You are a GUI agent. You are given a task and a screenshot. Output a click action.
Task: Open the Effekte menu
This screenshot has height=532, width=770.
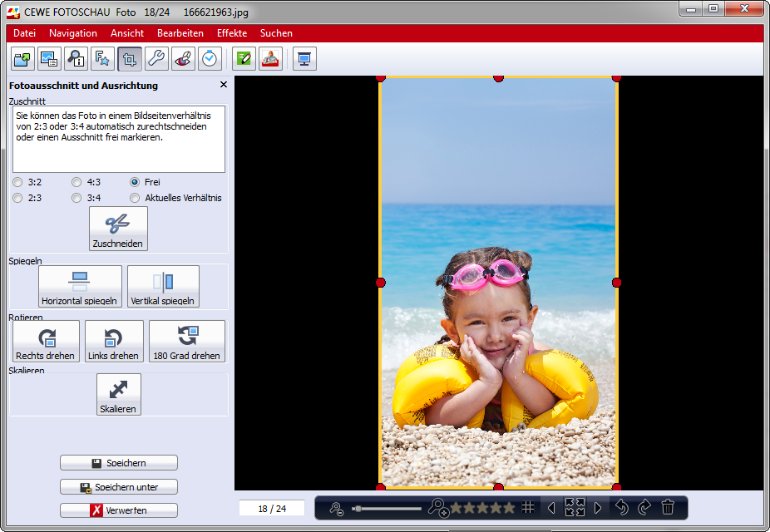[231, 33]
